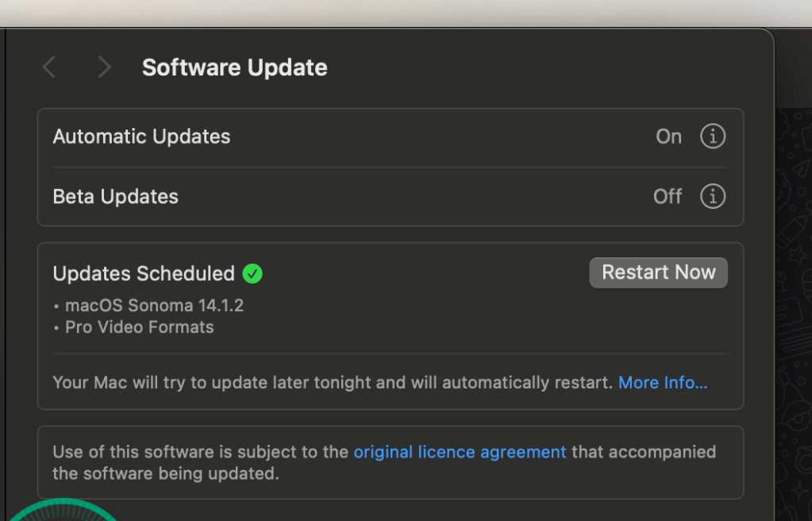
Task: Click the Automatic Updates On value
Action: coord(668,137)
